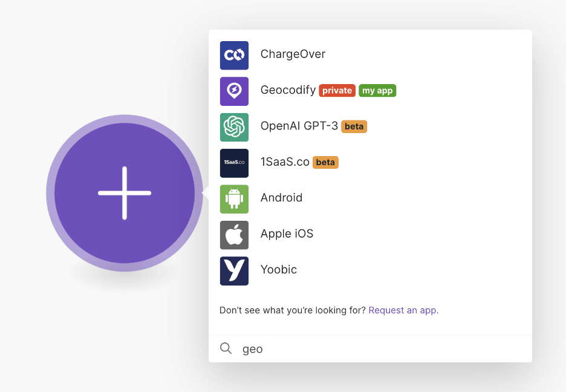Click the ChargeOver app icon
Image resolution: width=566 pixels, height=392 pixels.
point(234,55)
